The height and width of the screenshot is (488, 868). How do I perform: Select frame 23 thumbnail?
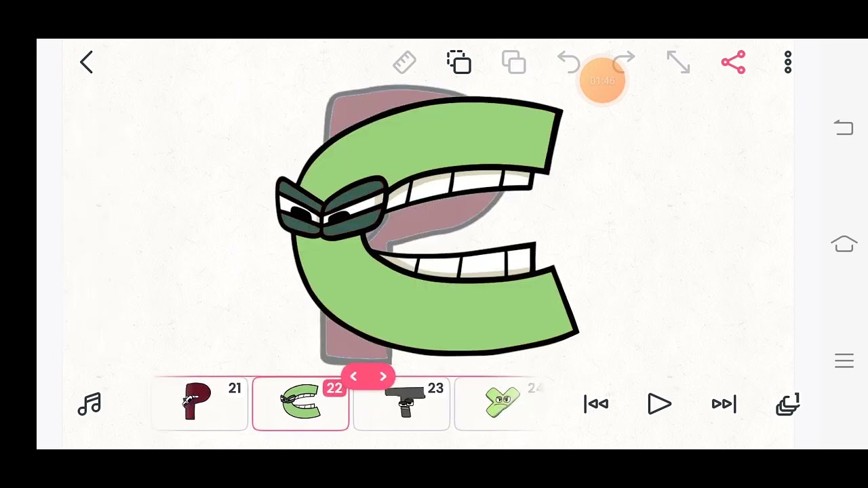[401, 404]
